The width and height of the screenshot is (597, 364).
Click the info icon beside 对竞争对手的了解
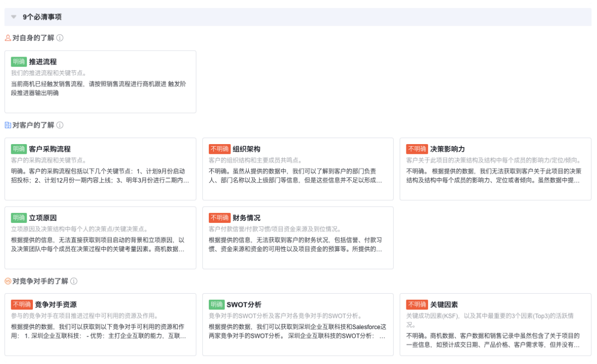[74, 281]
